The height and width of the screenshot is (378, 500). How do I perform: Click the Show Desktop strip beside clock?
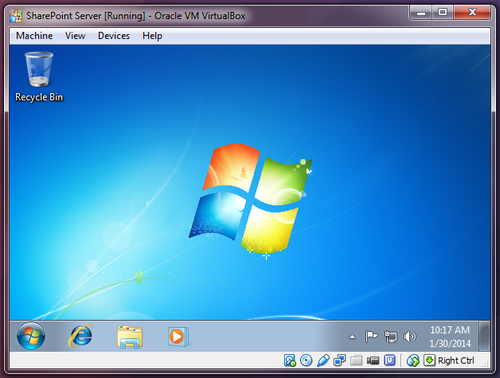pyautogui.click(x=484, y=336)
